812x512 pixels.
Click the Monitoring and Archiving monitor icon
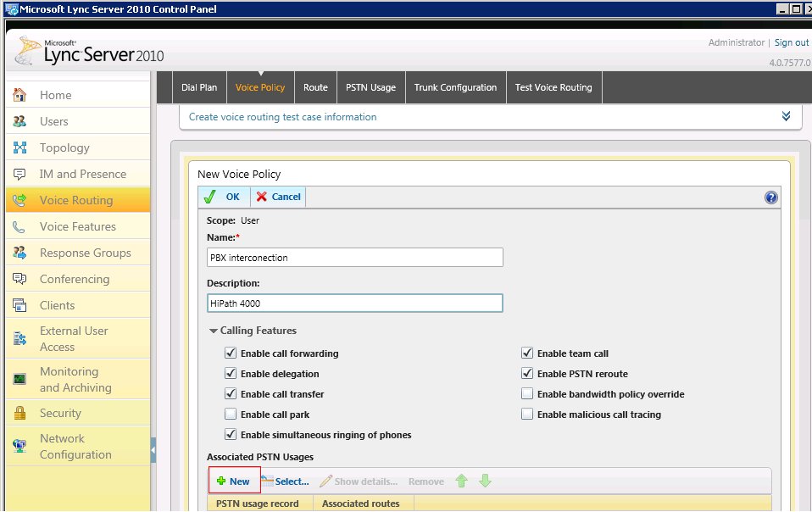19,379
